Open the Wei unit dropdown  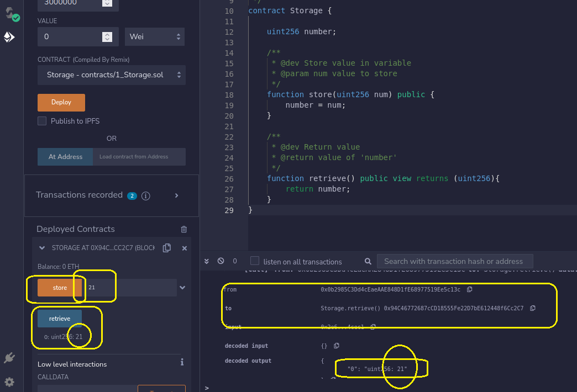click(x=155, y=37)
